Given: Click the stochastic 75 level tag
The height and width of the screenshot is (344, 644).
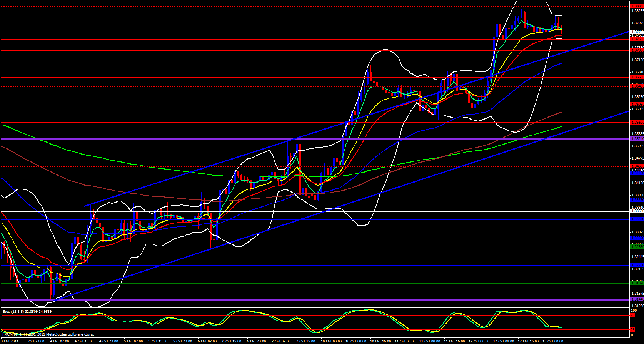Looking at the screenshot, I should click(633, 315).
